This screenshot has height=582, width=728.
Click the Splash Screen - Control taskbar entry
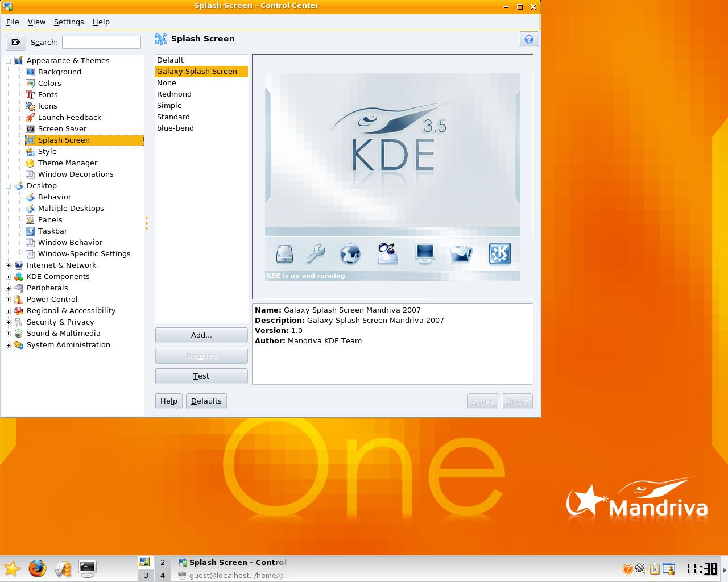233,562
